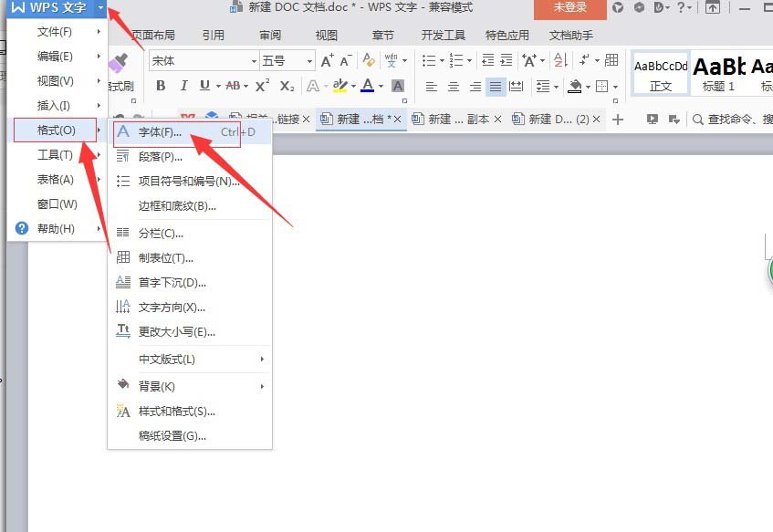Open new tab plus icon
Viewport: 773px width, 532px height.
pyautogui.click(x=618, y=120)
